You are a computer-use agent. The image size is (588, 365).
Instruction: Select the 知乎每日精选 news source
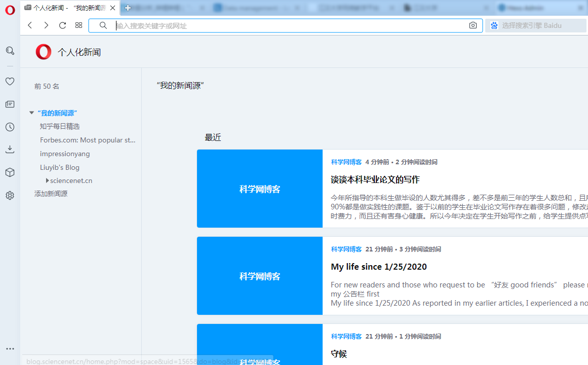pyautogui.click(x=59, y=126)
